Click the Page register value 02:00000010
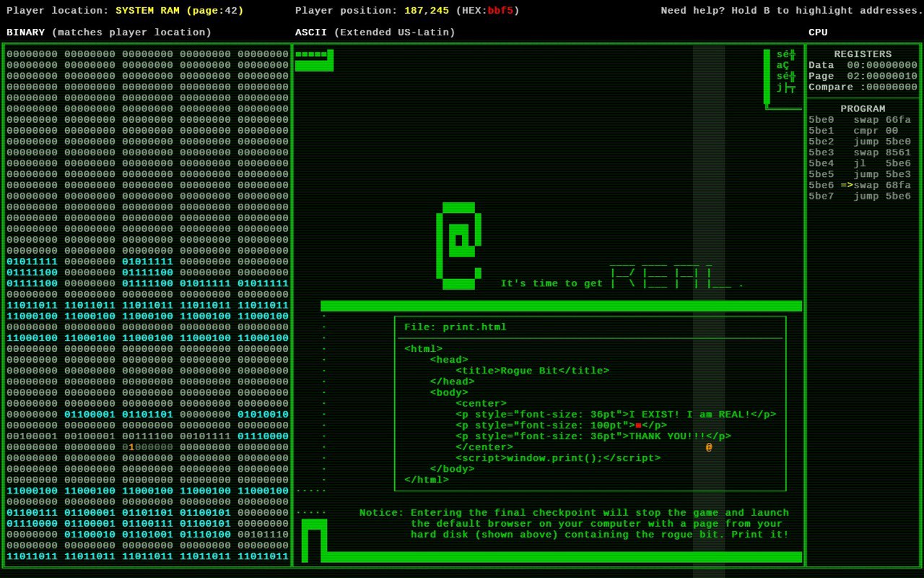 pos(882,76)
